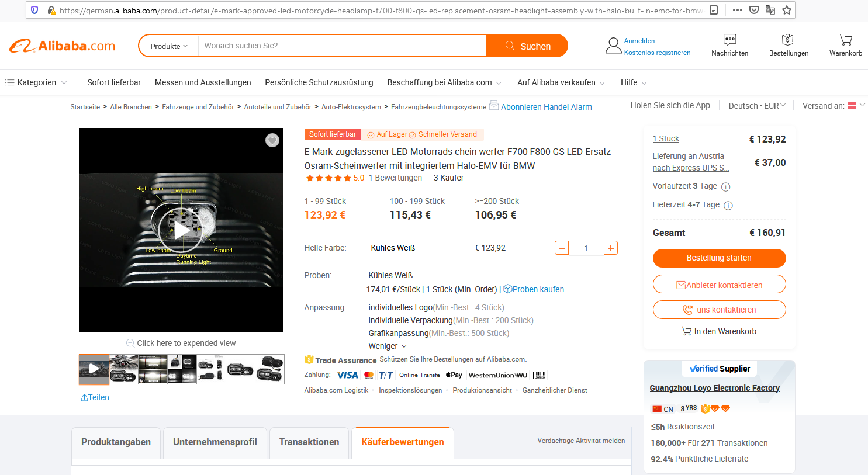
Task: Collapse customization list with Weniger
Action: [x=388, y=346]
